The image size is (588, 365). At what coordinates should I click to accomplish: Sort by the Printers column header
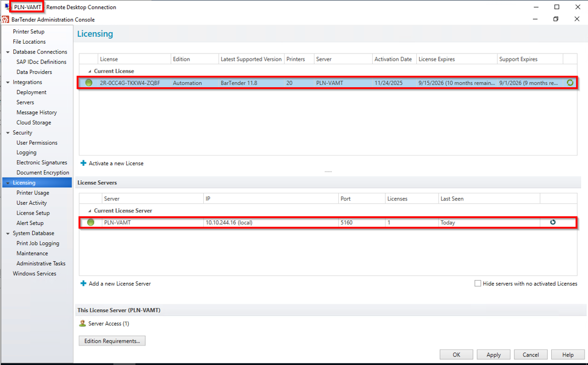[x=299, y=59]
